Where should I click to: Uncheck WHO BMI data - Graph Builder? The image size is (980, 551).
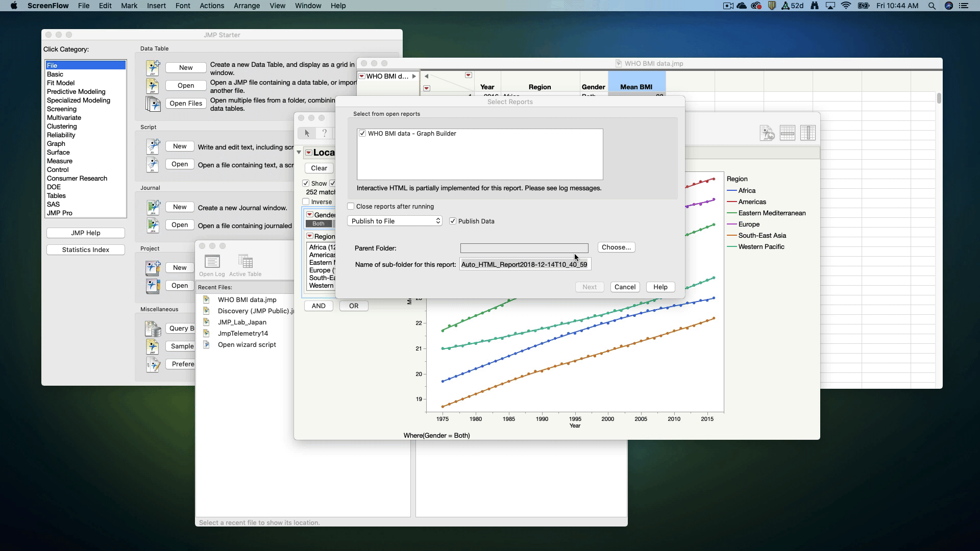(362, 134)
